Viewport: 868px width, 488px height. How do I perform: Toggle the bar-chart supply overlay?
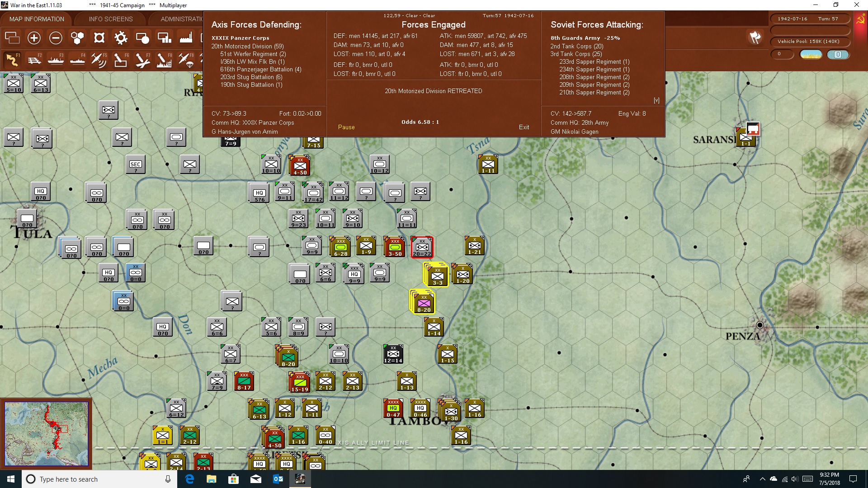coord(164,38)
